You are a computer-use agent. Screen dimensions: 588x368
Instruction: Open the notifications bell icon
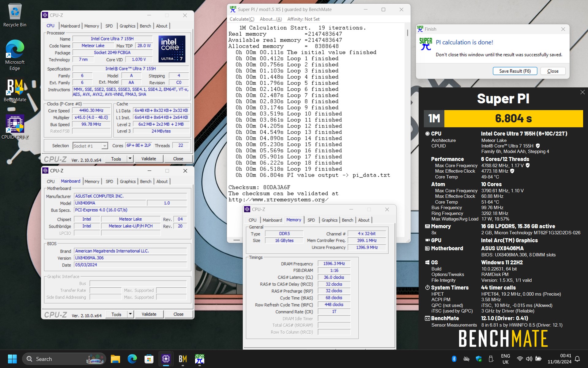tap(577, 359)
